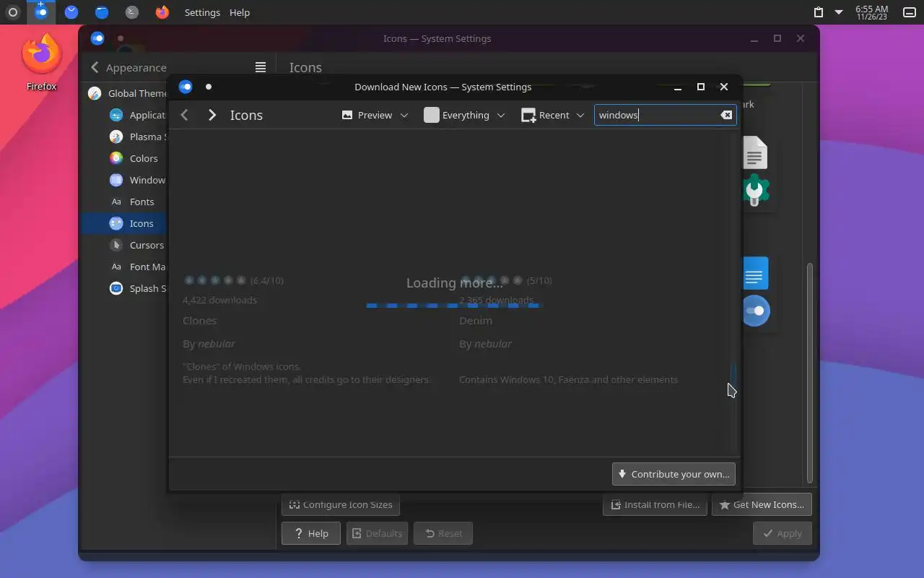Click pin dot in Download New Icons titlebar
Image resolution: width=924 pixels, height=578 pixels.
(x=209, y=87)
